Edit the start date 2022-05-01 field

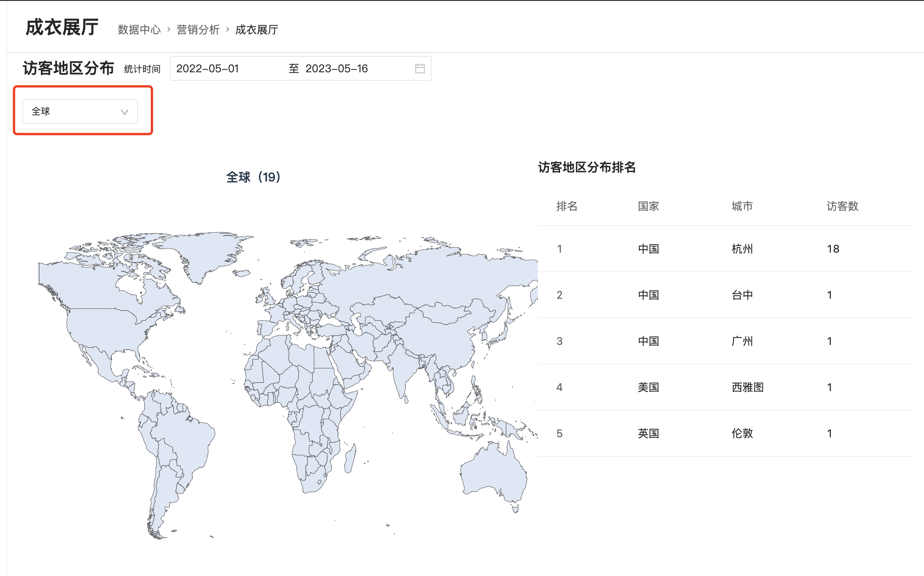(208, 68)
